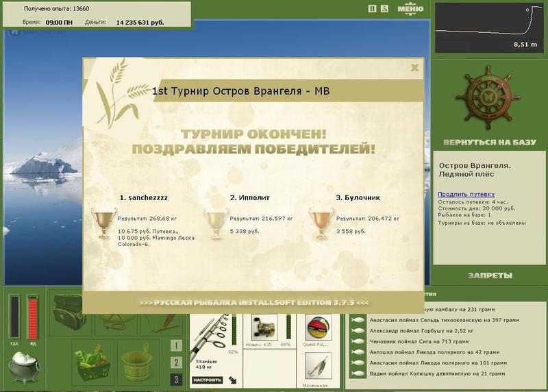Click winner name "1. sanchezzzz"
The height and width of the screenshot is (392, 548).
(x=144, y=197)
